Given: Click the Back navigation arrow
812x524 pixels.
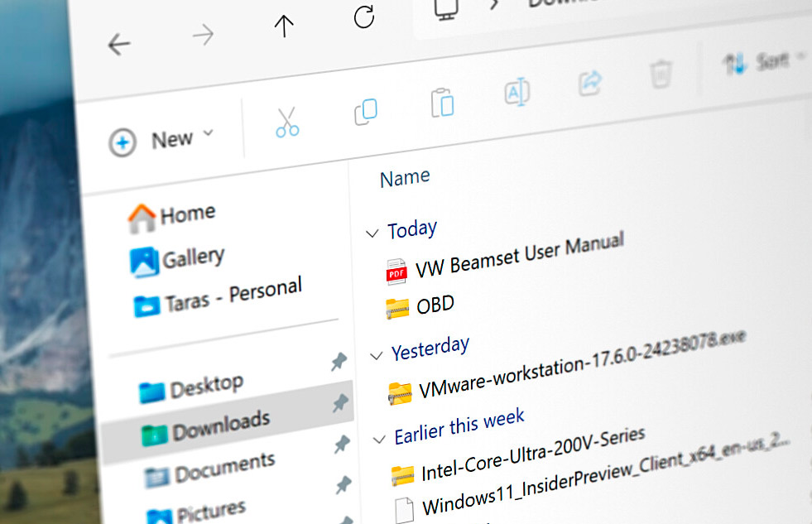Looking at the screenshot, I should coord(119,45).
